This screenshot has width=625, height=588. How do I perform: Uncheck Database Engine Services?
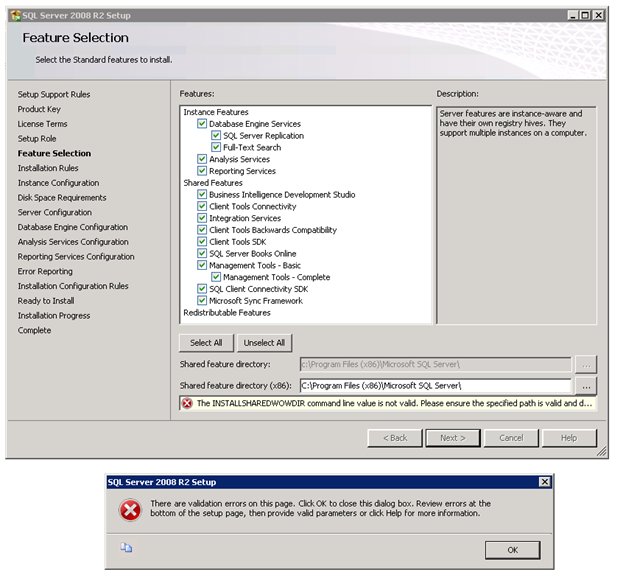tap(202, 124)
